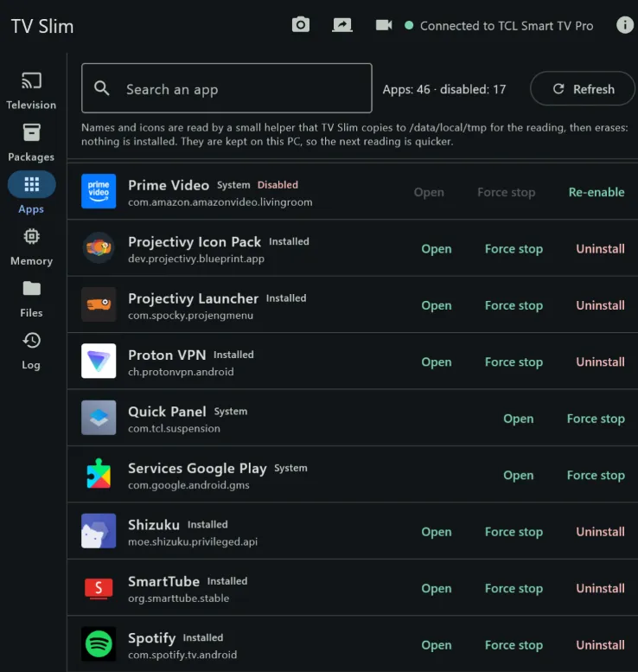
Task: Open the Files section
Action: pyautogui.click(x=31, y=299)
